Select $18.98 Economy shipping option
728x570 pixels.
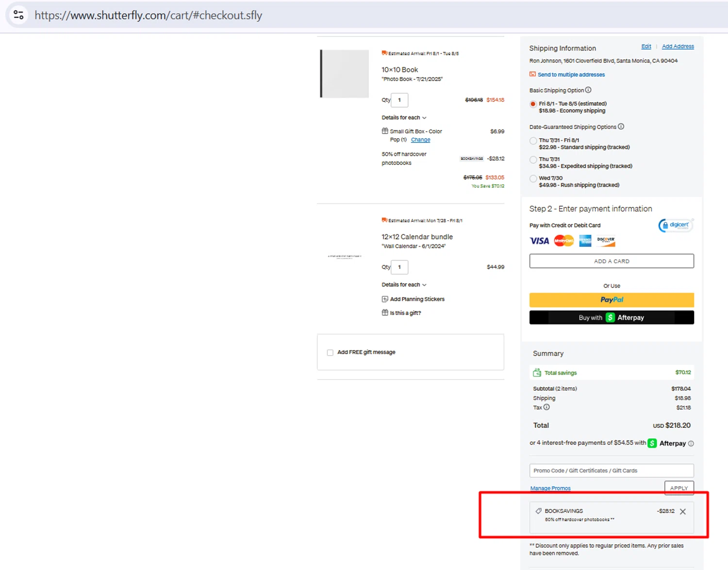pyautogui.click(x=533, y=104)
